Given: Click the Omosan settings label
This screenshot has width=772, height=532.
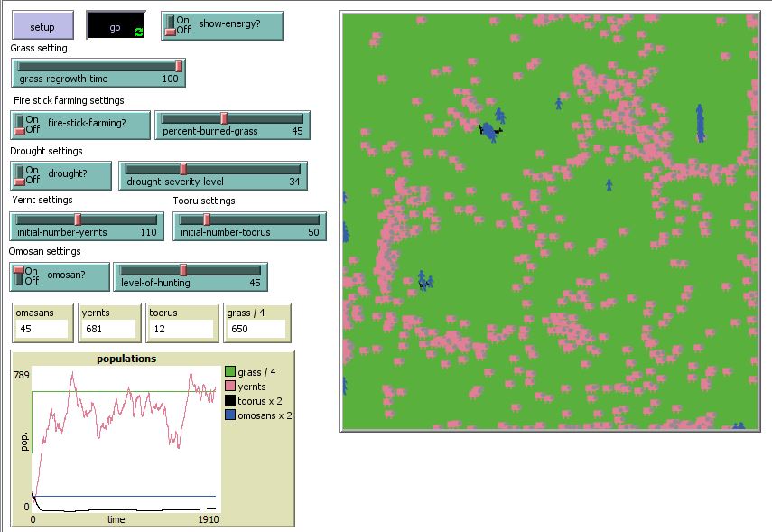Looking at the screenshot, I should click(45, 252).
